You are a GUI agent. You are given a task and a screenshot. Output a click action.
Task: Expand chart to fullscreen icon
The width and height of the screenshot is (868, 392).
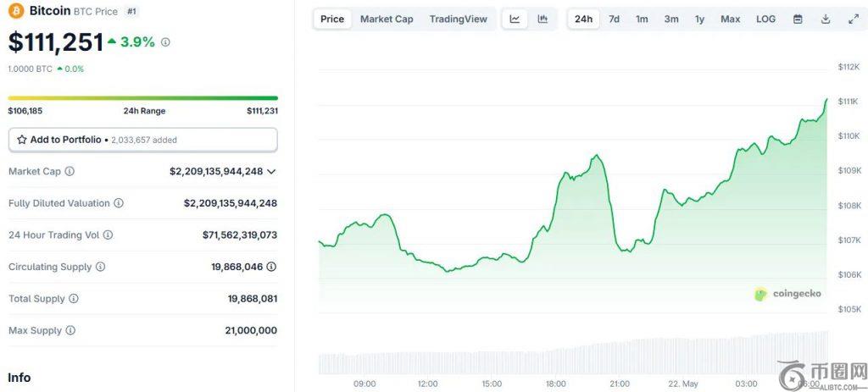coord(853,19)
